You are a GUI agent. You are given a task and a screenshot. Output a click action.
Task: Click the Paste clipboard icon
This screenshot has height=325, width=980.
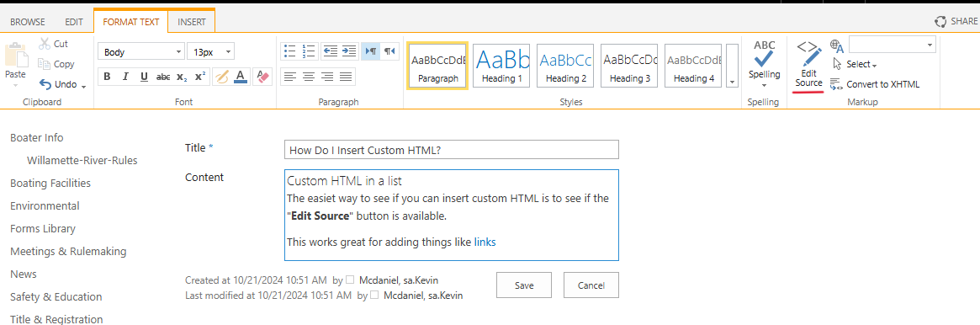click(16, 55)
